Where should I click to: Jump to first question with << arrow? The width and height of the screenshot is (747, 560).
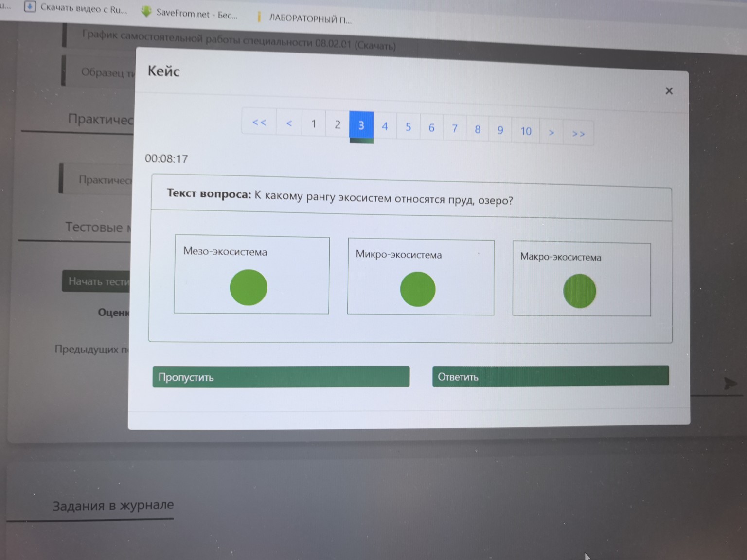pos(259,122)
